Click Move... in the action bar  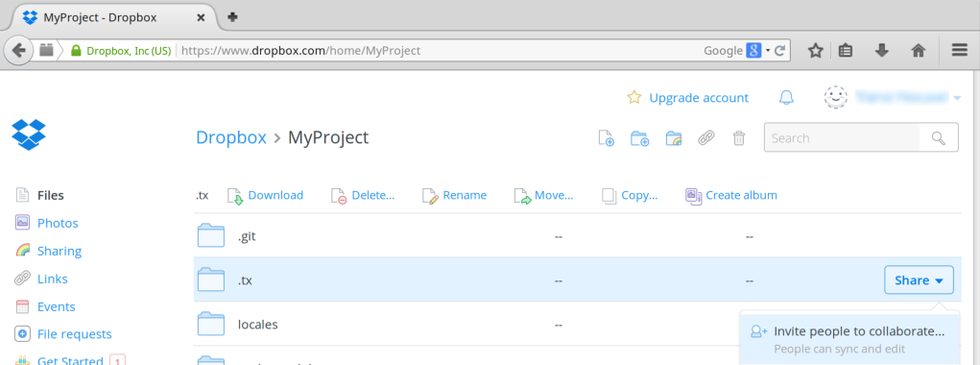click(543, 196)
